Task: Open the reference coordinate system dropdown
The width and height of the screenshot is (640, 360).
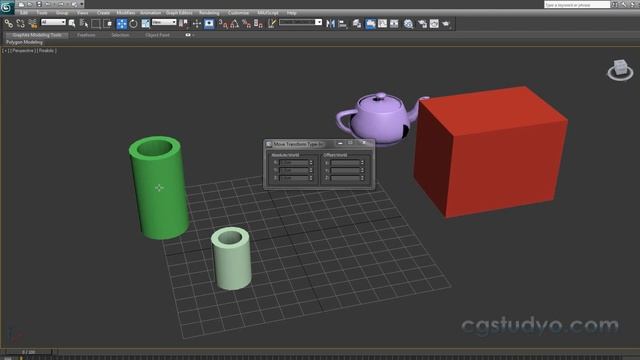Action: click(x=164, y=22)
